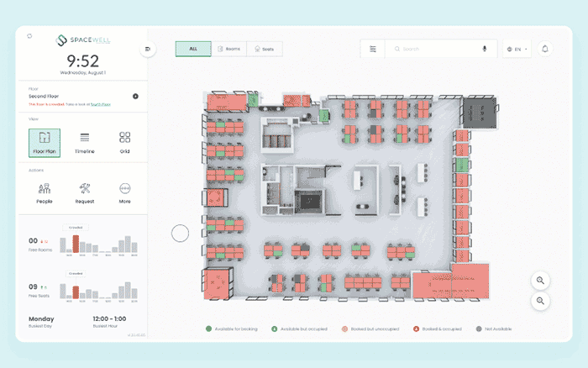Open the notifications bell
This screenshot has height=368, width=588.
coord(544,50)
